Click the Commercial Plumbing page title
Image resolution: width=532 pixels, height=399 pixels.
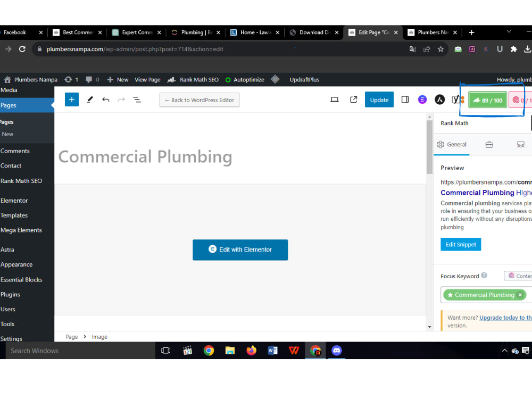(x=145, y=157)
